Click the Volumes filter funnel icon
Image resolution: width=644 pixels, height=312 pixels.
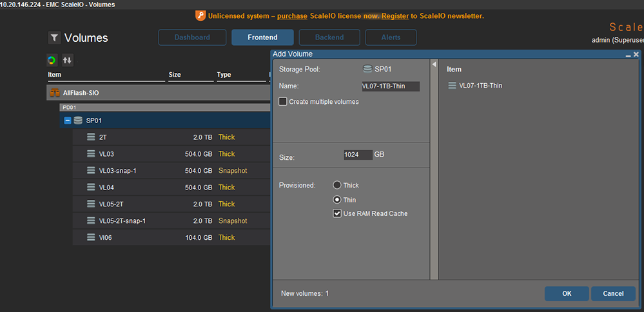tap(54, 38)
